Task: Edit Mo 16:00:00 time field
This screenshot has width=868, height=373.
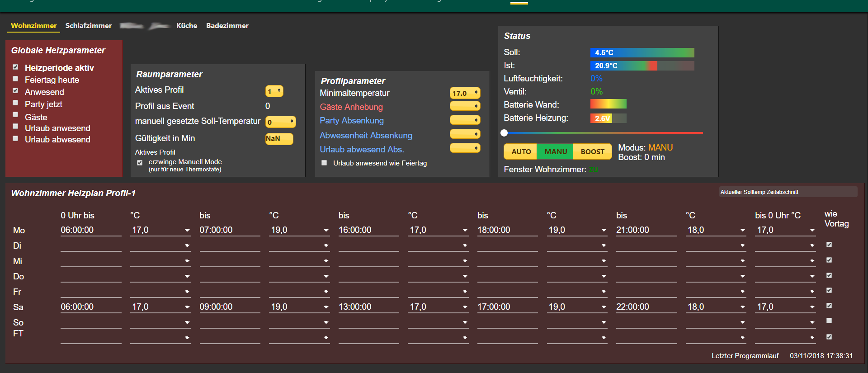Action: coord(369,230)
